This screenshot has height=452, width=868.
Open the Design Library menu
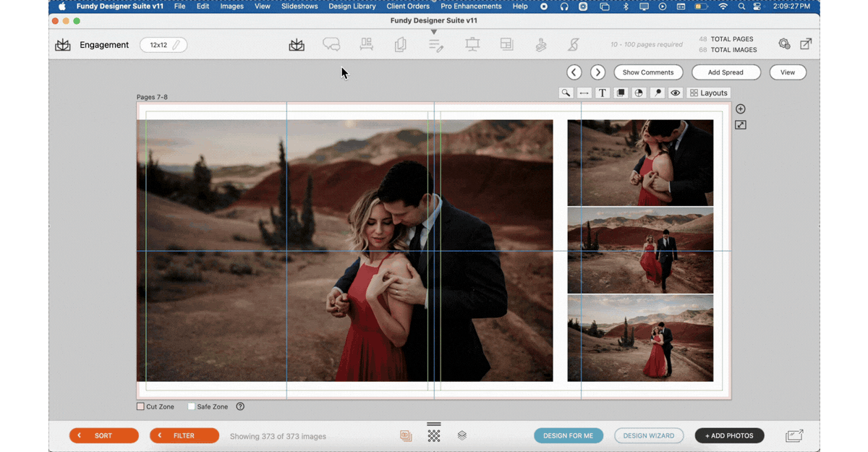[352, 7]
